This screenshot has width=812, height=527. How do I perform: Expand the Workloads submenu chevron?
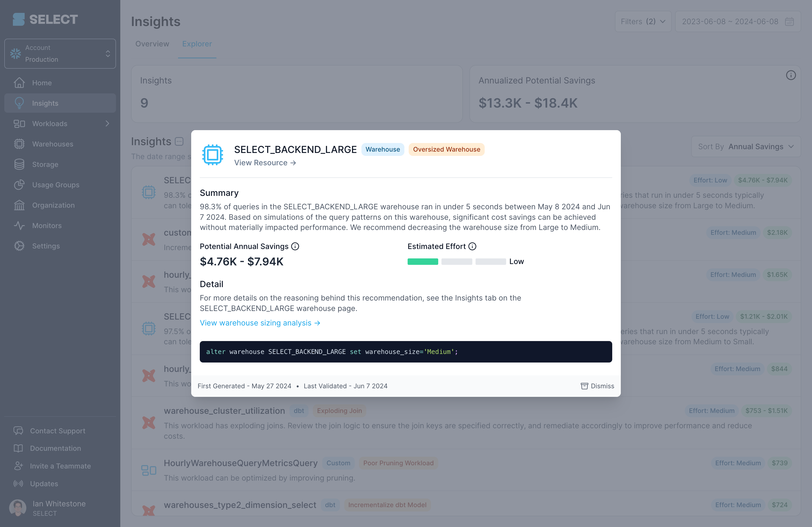pyautogui.click(x=107, y=123)
